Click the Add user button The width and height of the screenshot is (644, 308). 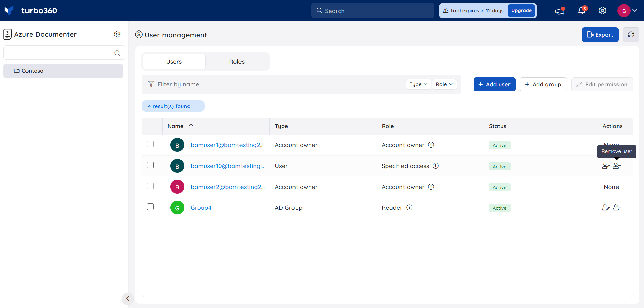coord(494,84)
